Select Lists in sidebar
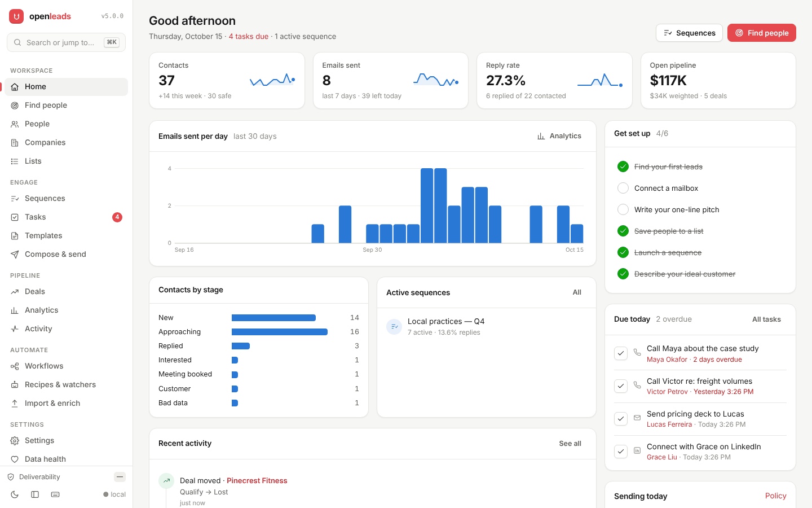 tap(67, 161)
